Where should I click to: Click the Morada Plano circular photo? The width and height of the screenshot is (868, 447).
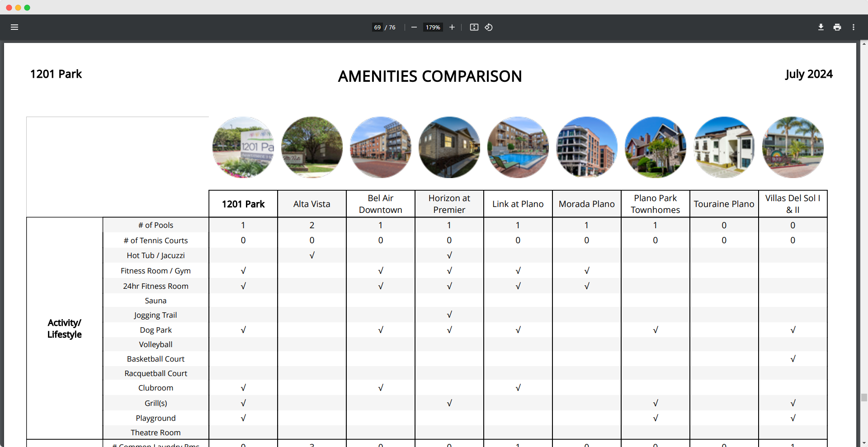(x=587, y=147)
